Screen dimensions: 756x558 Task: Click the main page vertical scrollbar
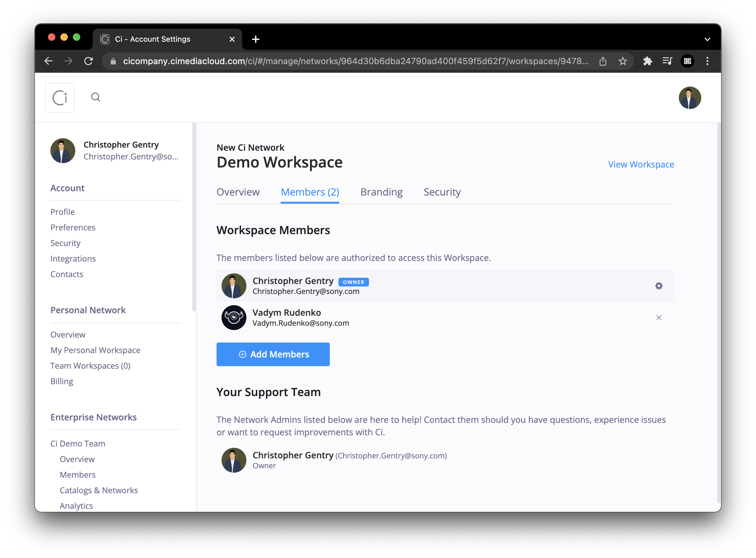click(x=719, y=313)
